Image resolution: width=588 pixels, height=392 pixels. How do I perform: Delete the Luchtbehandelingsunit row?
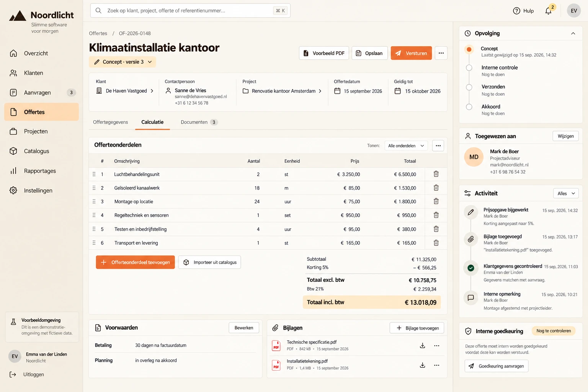pos(436,174)
